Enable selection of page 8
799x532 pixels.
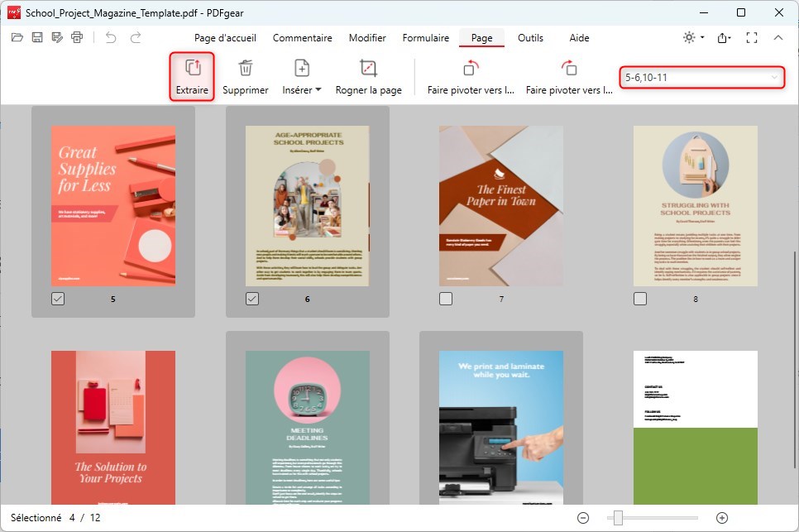(640, 299)
